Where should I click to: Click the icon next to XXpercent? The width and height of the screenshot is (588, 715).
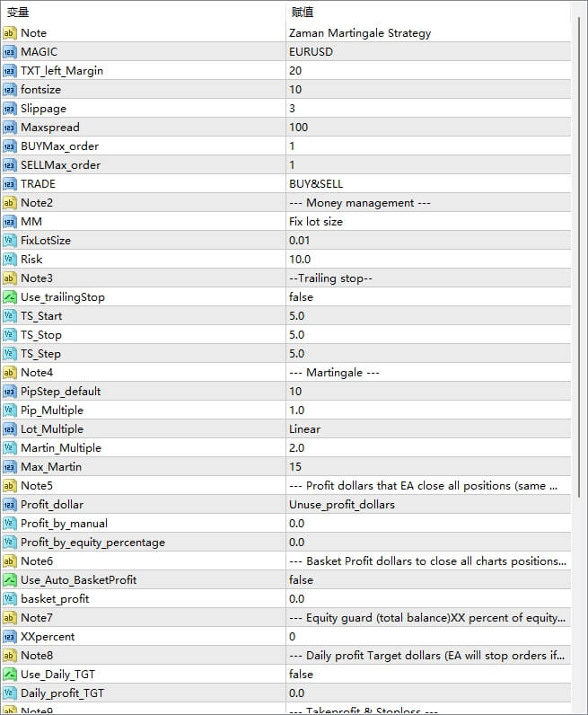click(x=10, y=637)
